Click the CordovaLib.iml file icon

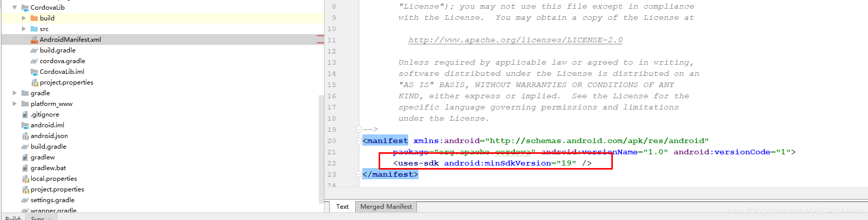[34, 71]
